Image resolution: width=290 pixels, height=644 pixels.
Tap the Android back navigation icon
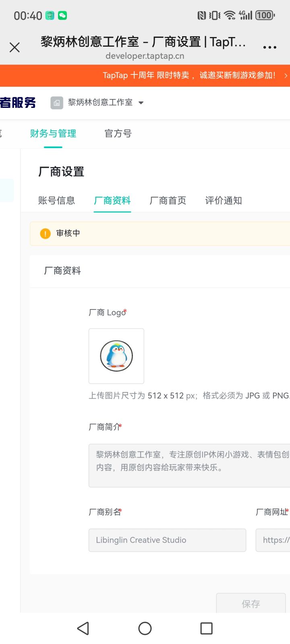[83, 628]
